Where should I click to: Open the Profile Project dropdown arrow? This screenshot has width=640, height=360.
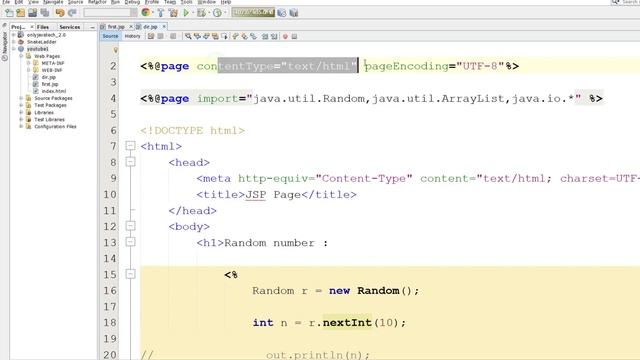[224, 13]
